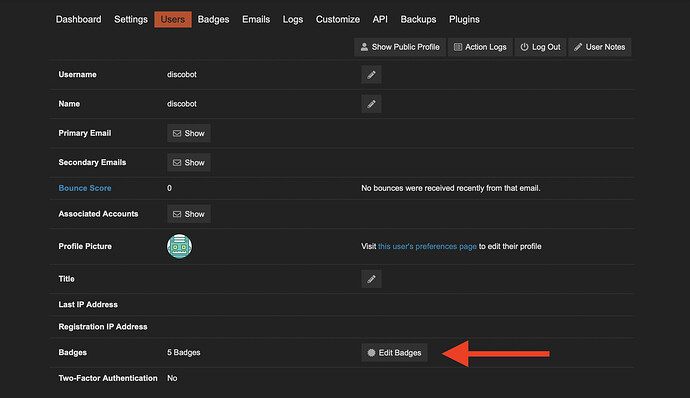
Task: Open User Notes
Action: [600, 47]
